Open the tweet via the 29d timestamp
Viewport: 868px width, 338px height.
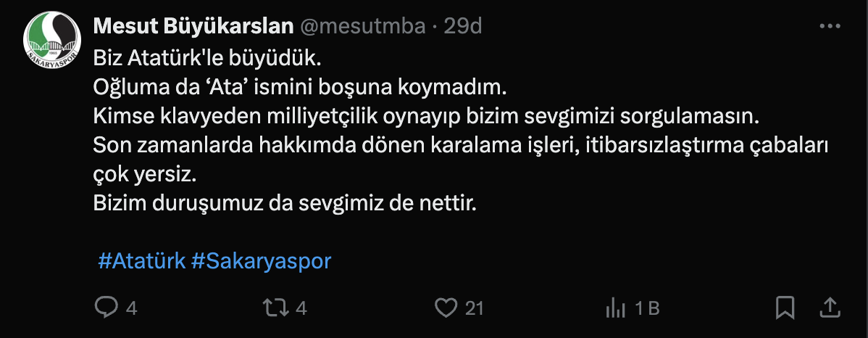463,26
